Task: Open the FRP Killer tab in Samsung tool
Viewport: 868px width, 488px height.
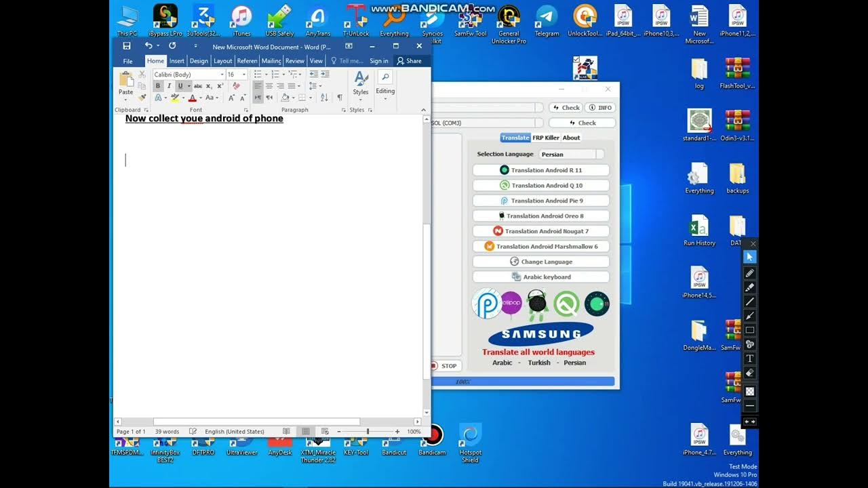Action: (x=546, y=138)
